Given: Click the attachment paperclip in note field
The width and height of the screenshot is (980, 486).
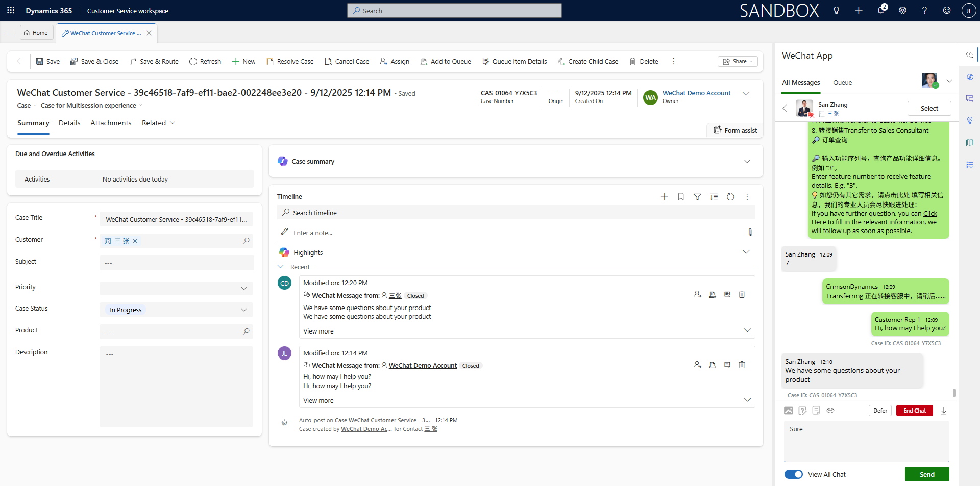Looking at the screenshot, I should point(750,233).
